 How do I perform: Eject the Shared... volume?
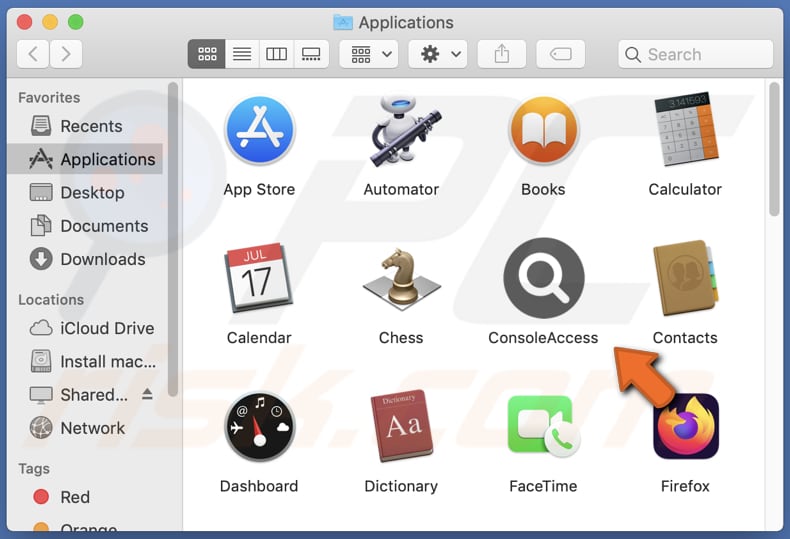point(147,394)
